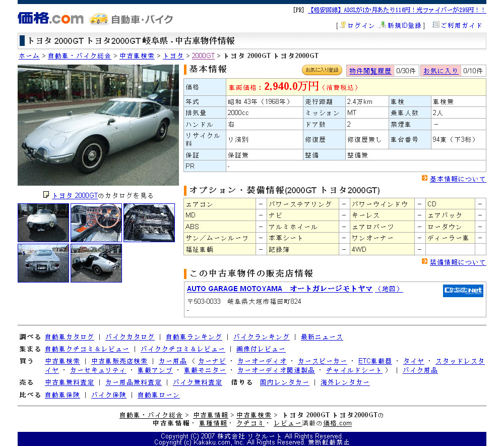Viewport: 504px width, 446px height.
Task: Open カー用品無料査定 link
Action: tap(134, 382)
